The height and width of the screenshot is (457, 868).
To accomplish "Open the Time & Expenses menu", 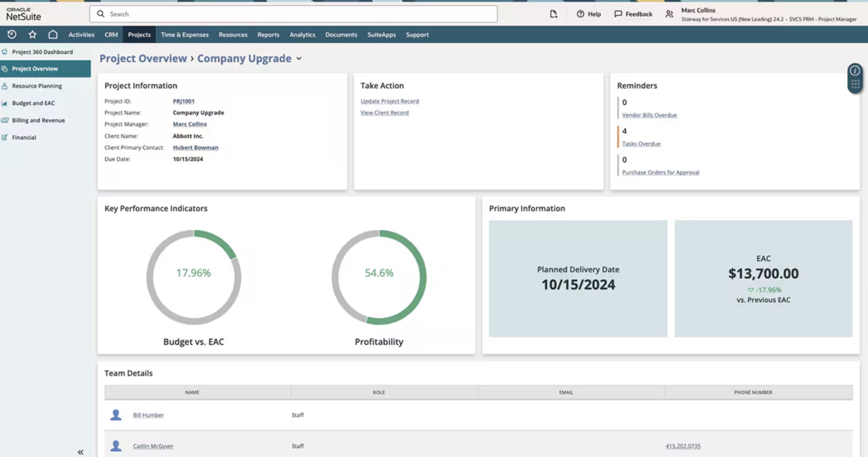I will point(185,34).
